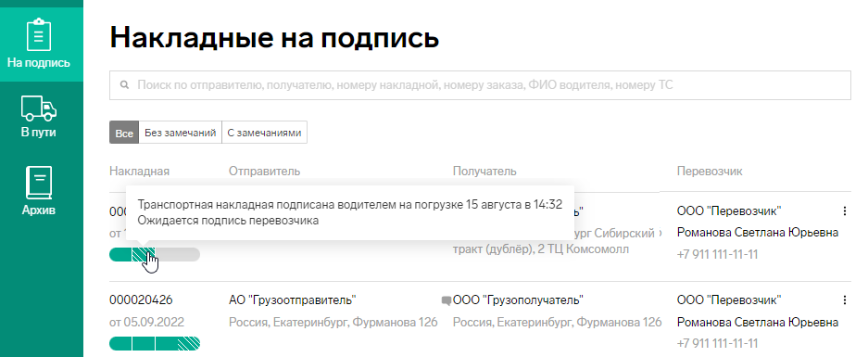Click the progress bar of first invoice
Image resolution: width=868 pixels, height=357 pixels.
pos(155,254)
